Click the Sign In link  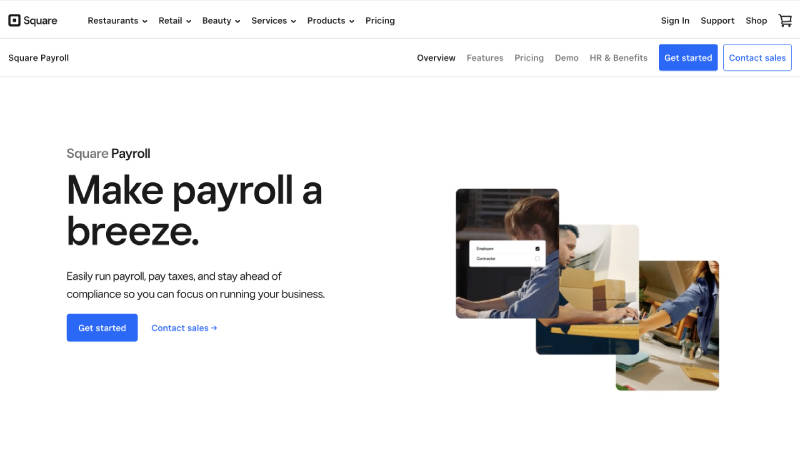tap(675, 20)
